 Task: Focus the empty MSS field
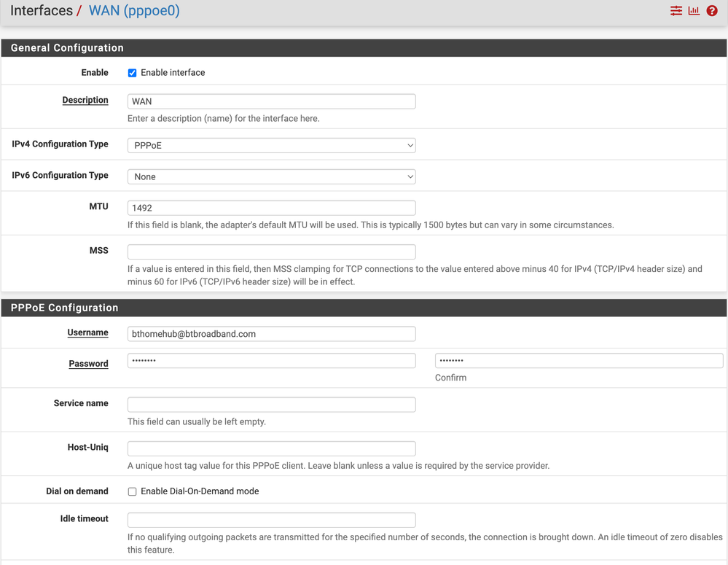pyautogui.click(x=271, y=252)
